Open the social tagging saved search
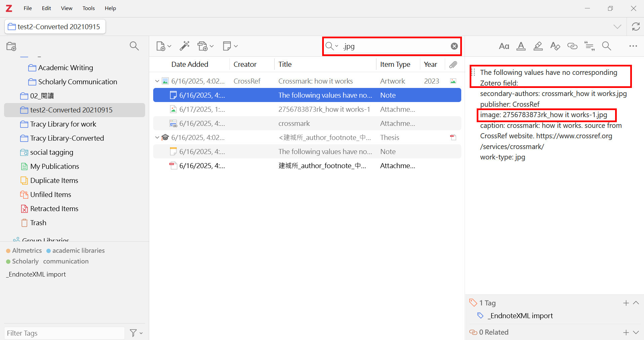 point(51,152)
